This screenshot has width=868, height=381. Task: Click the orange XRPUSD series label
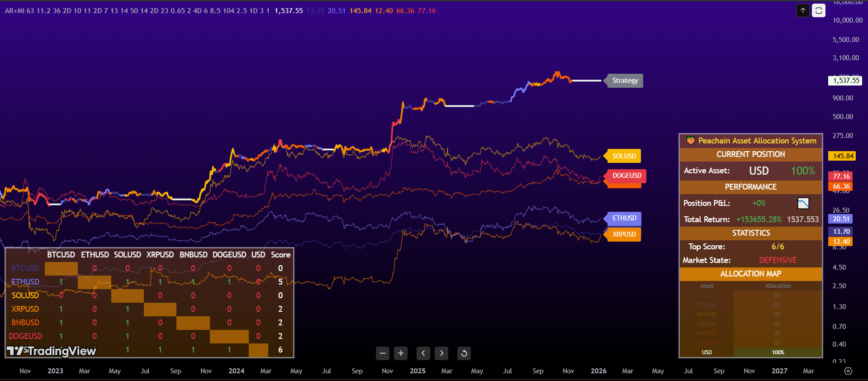(x=624, y=234)
